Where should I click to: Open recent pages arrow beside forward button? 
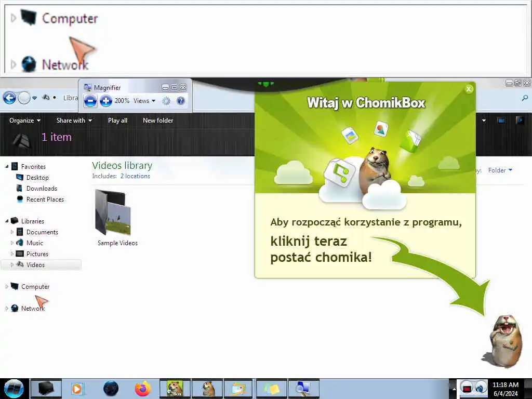tap(35, 98)
